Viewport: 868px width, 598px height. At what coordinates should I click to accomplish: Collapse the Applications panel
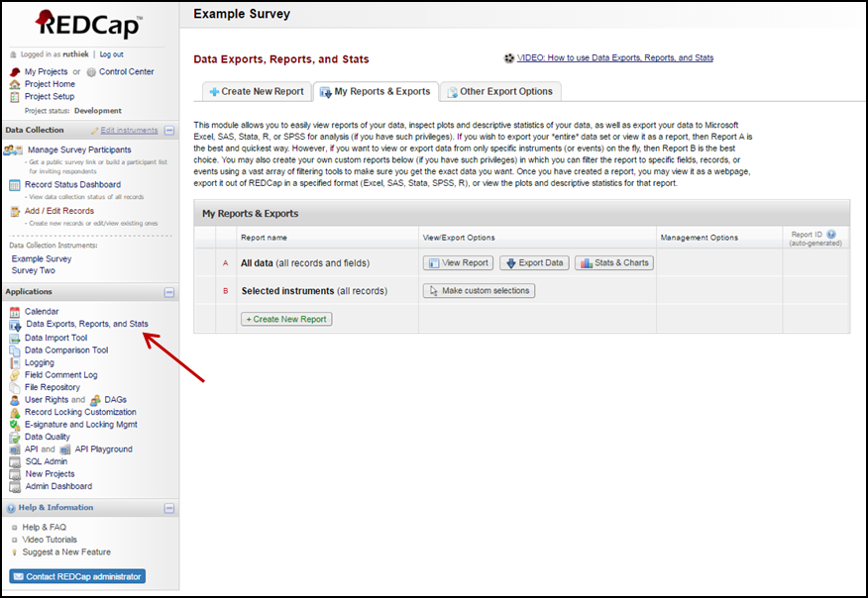(x=168, y=293)
